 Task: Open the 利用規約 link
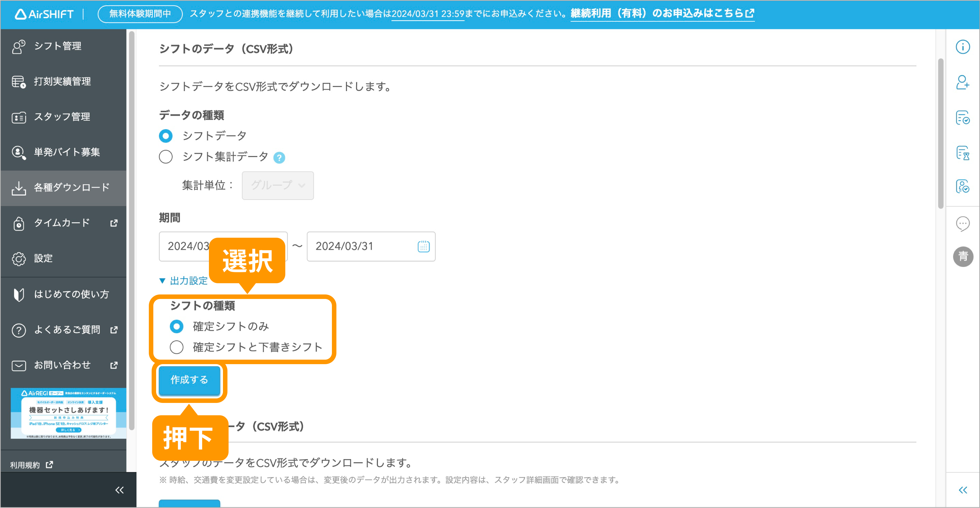tap(31, 465)
